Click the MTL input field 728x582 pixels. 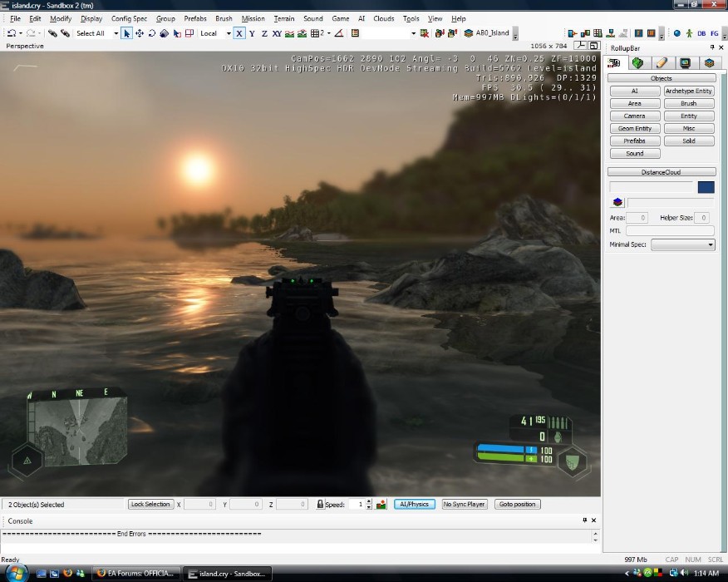coord(669,230)
